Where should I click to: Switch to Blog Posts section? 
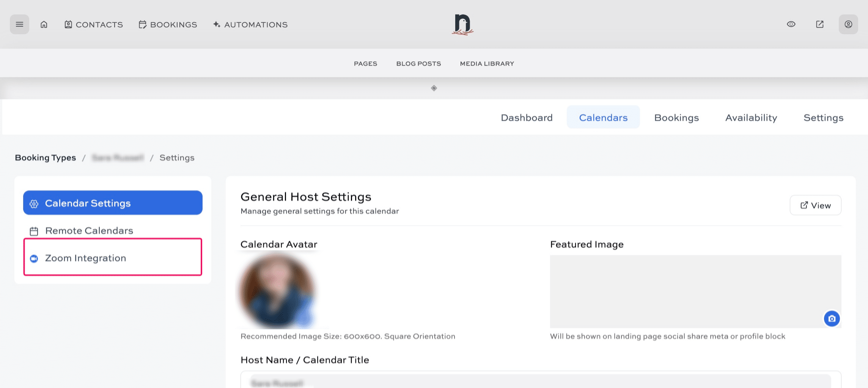[418, 64]
